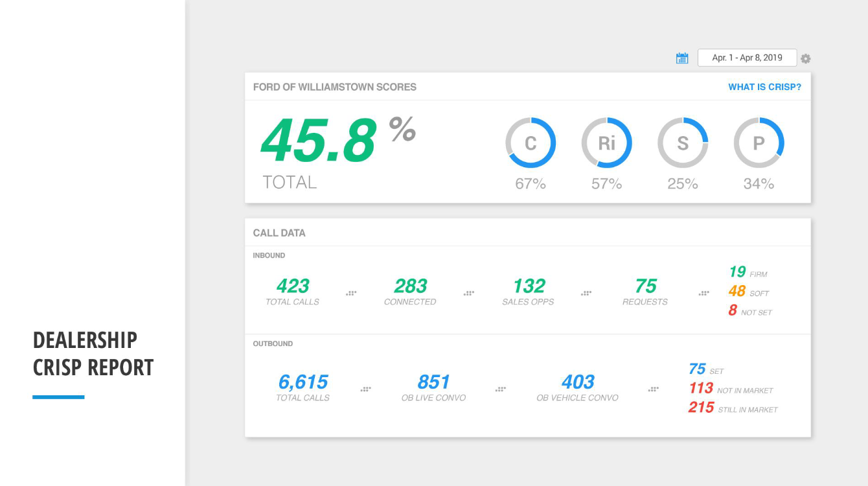
Task: Click the CALL DATA panel header
Action: pyautogui.click(x=279, y=233)
